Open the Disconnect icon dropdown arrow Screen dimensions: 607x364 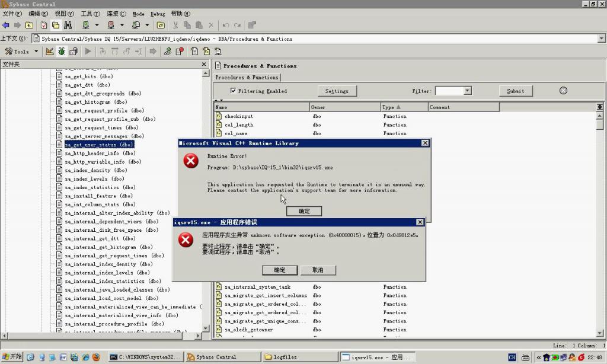[x=122, y=25]
